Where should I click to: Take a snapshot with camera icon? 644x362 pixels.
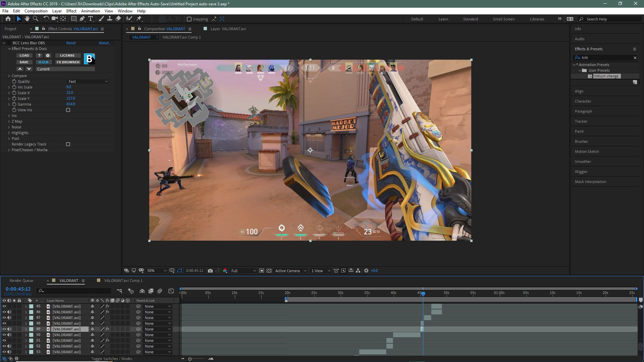tap(210, 271)
